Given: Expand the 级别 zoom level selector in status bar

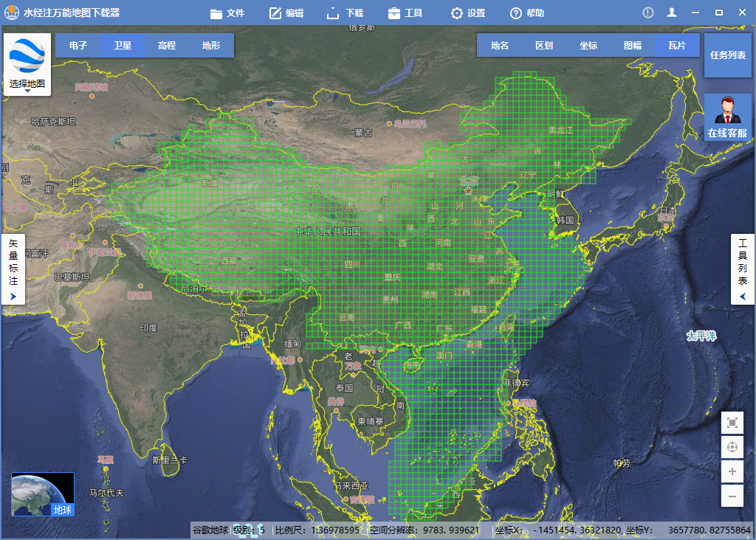Looking at the screenshot, I should 250,530.
